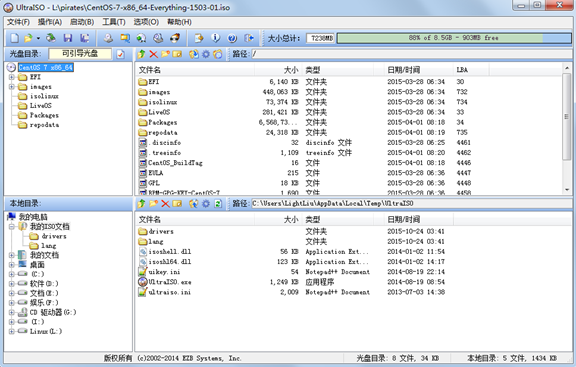Click the clock-disc icon in the ISO toolbar

click(x=218, y=54)
